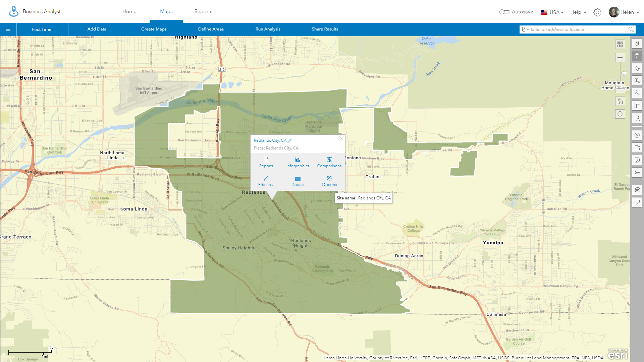644x362 pixels.
Task: Click the San Bernardino city label
Action: coord(36,75)
